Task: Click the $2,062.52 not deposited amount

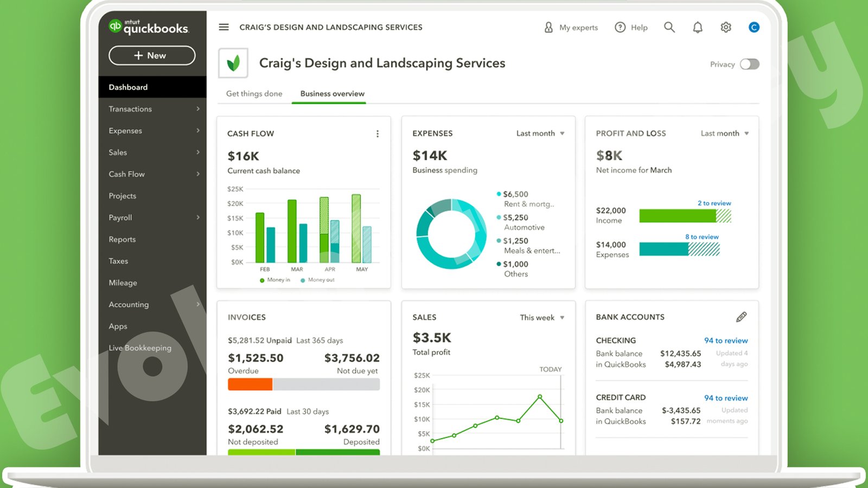Action: pyautogui.click(x=256, y=429)
